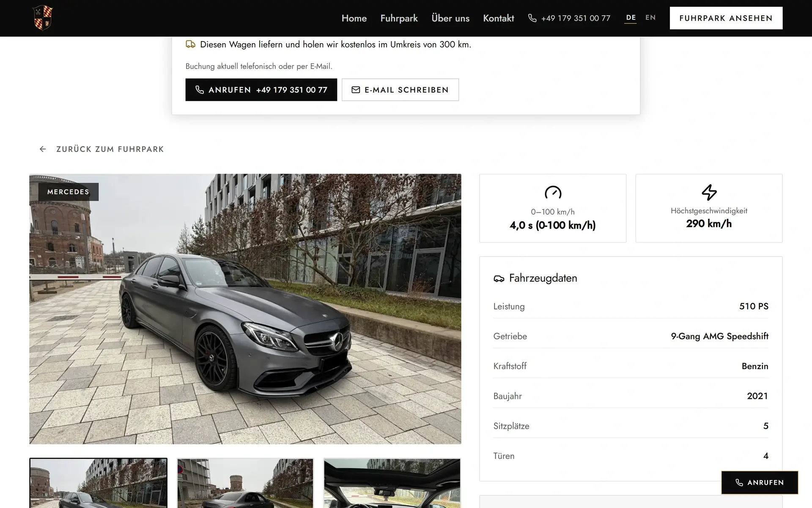Click the car icon beside Fahrzeugdaten

pos(499,279)
